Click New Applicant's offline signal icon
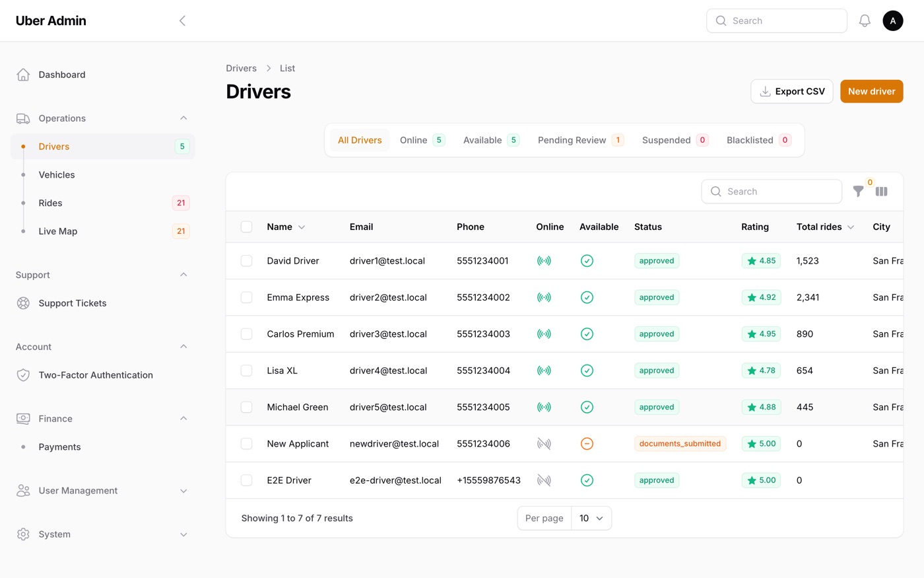 point(544,444)
